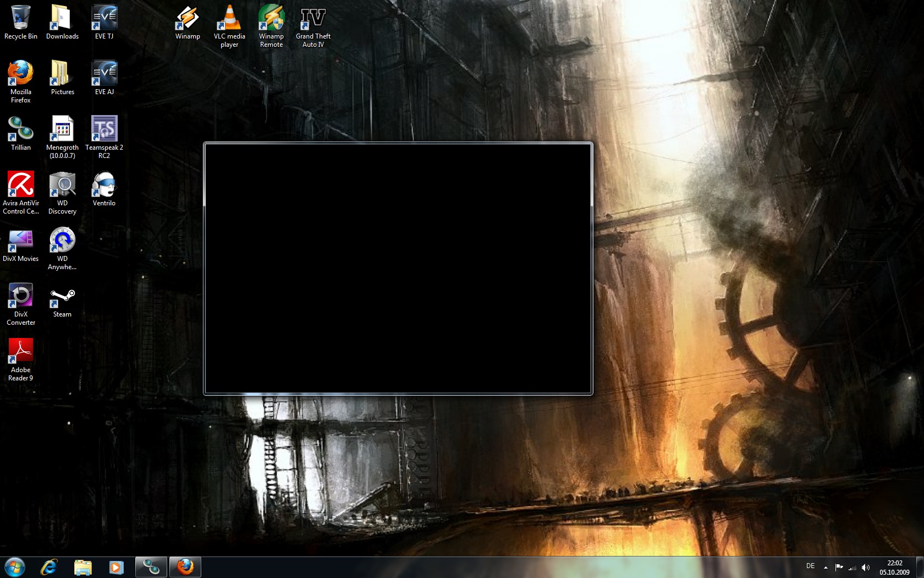Select the Ventrilo desktop shortcut
This screenshot has width=924, height=578.
point(104,189)
